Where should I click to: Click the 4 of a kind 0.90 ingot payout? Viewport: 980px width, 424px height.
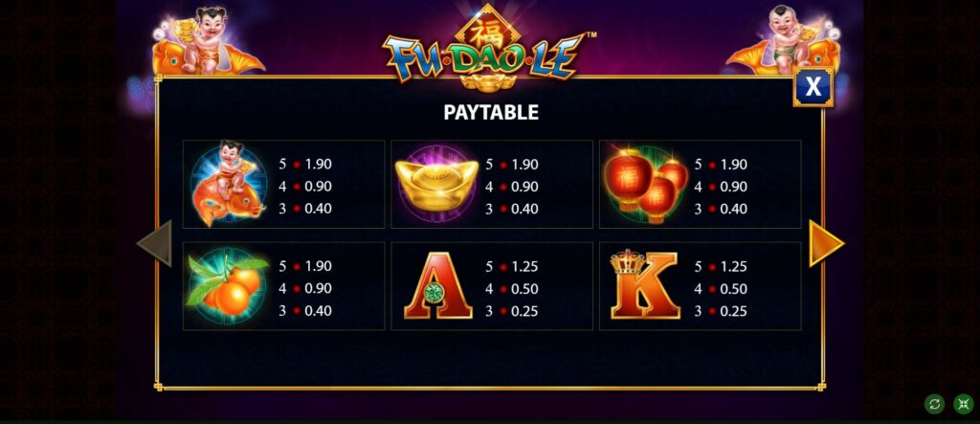tap(512, 187)
